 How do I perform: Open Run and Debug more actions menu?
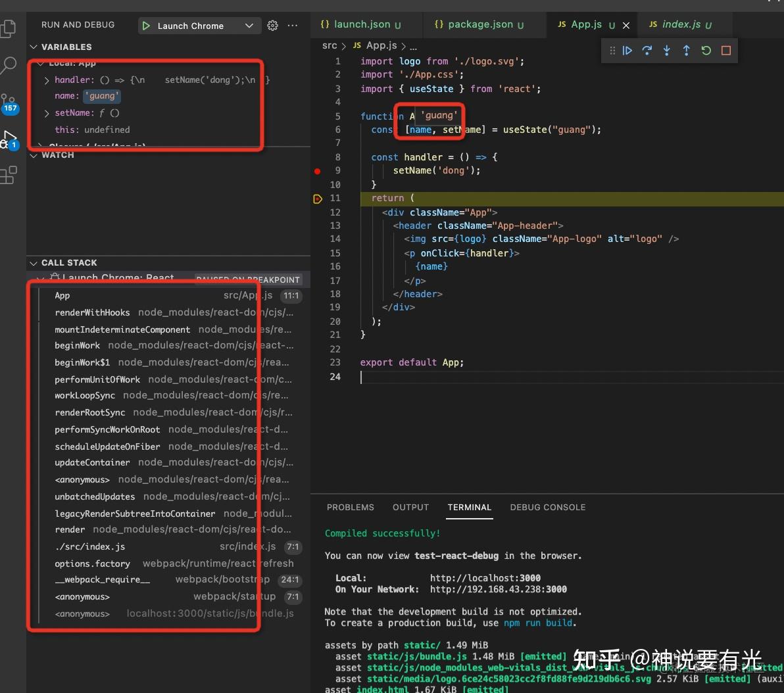[293, 26]
